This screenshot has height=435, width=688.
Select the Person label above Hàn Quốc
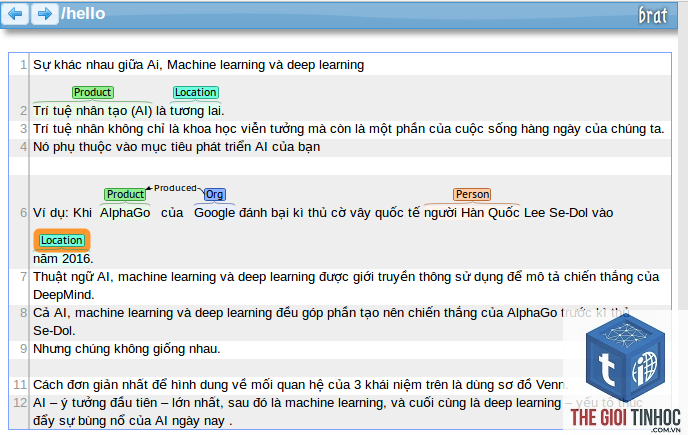[472, 194]
